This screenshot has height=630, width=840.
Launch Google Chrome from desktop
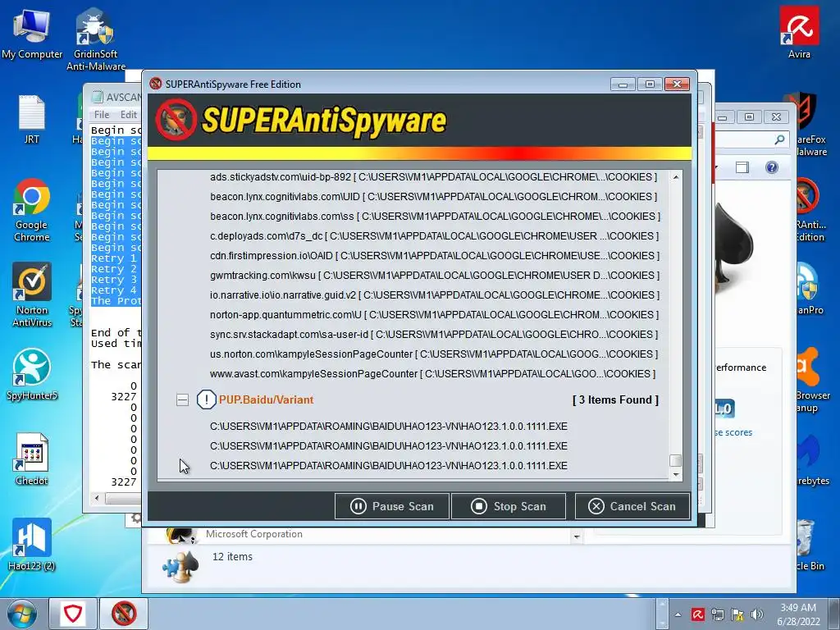(x=32, y=210)
